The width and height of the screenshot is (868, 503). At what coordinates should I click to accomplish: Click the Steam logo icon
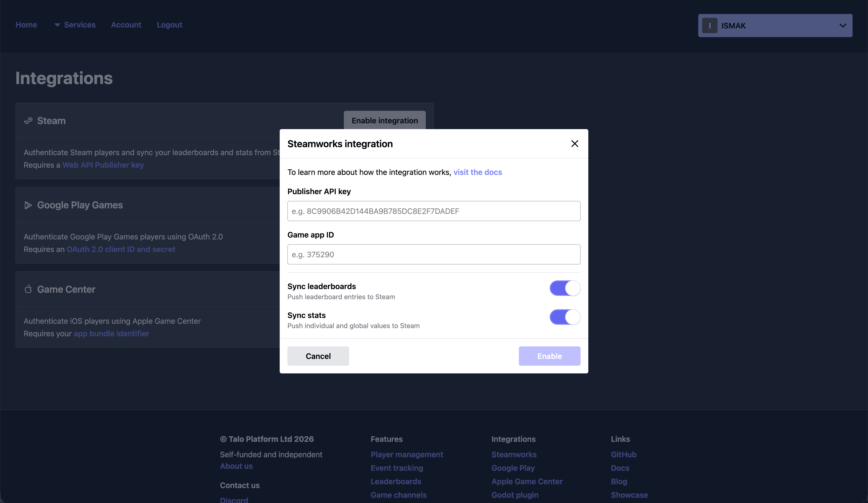28,121
